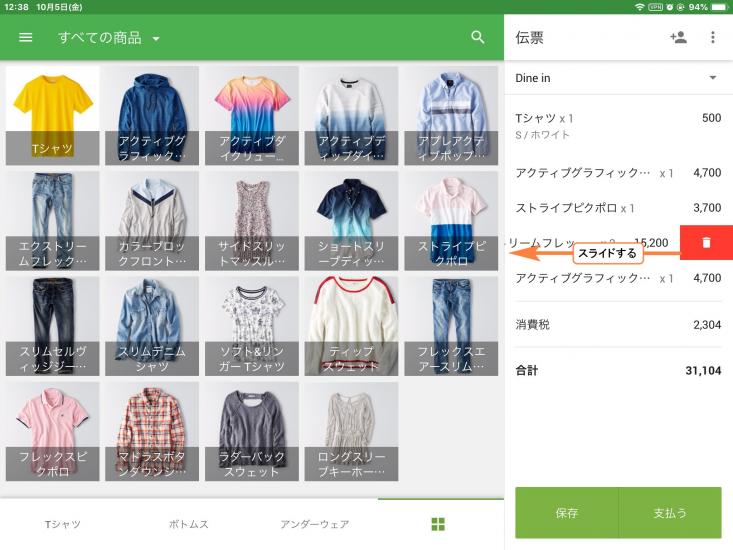Image resolution: width=733 pixels, height=550 pixels.
Task: Select the ティップスウェット product tile
Action: [351, 326]
